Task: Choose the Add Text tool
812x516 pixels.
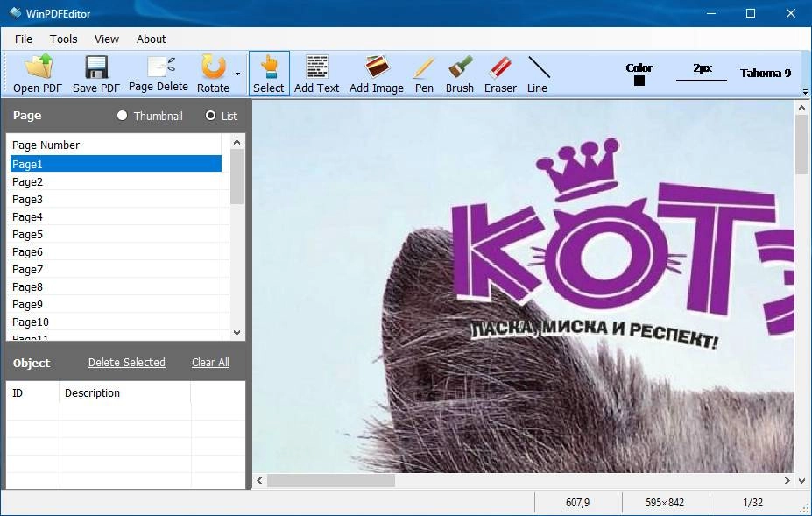Action: click(317, 74)
